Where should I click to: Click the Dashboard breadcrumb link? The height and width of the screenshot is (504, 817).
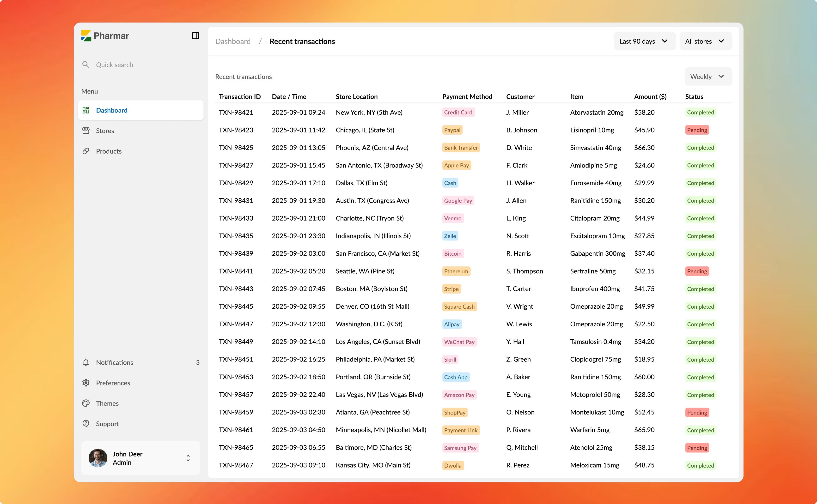(x=233, y=41)
